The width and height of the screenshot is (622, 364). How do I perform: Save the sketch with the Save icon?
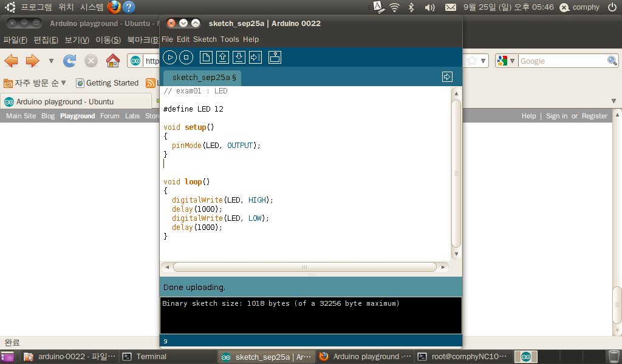click(239, 58)
